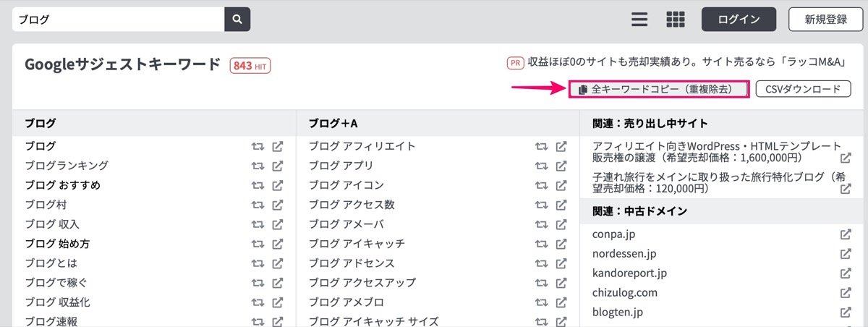Select the keyword ブログ アイキャッチ サイズ
The height and width of the screenshot is (327, 868).
(373, 322)
